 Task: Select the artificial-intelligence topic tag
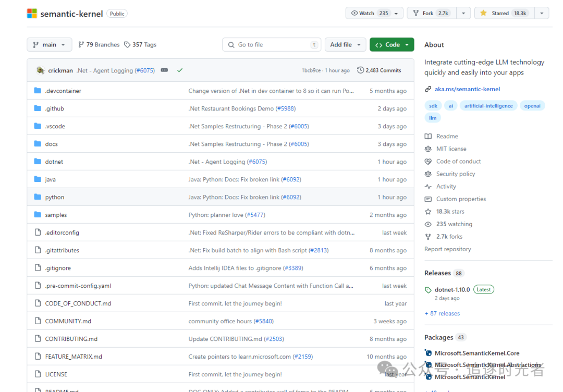tap(488, 105)
